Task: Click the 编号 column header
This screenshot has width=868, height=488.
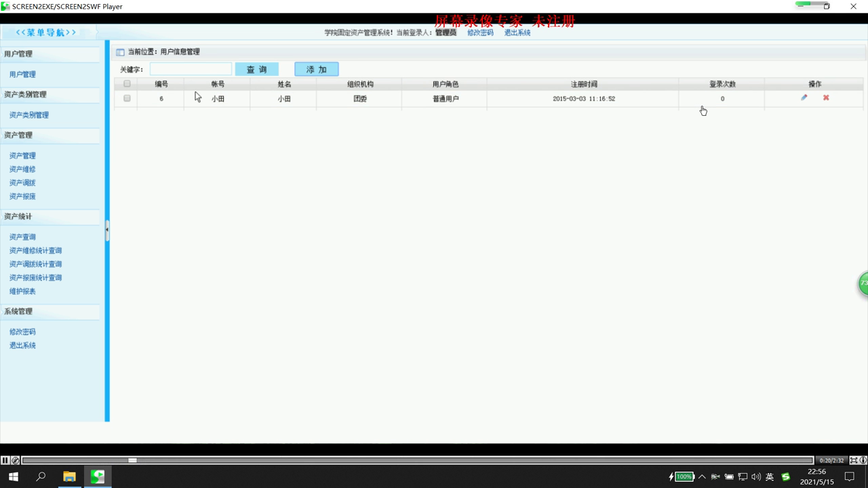Action: coord(161,84)
